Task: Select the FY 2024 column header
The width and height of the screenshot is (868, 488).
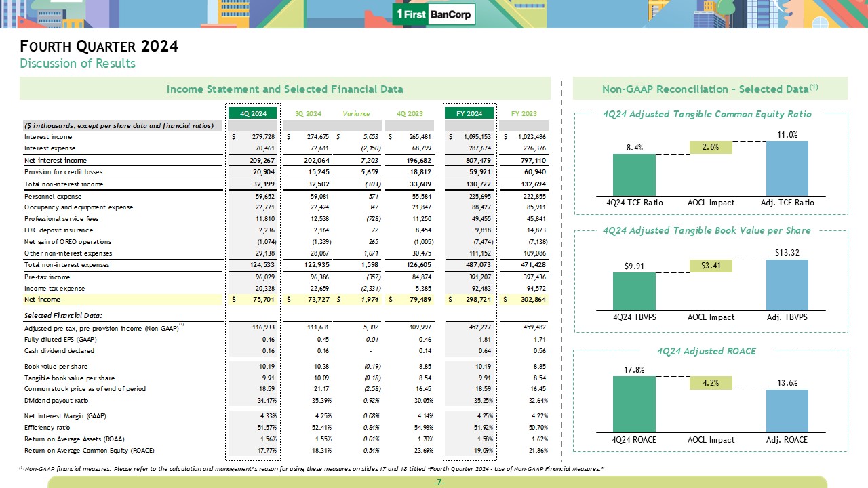Action: pos(469,113)
